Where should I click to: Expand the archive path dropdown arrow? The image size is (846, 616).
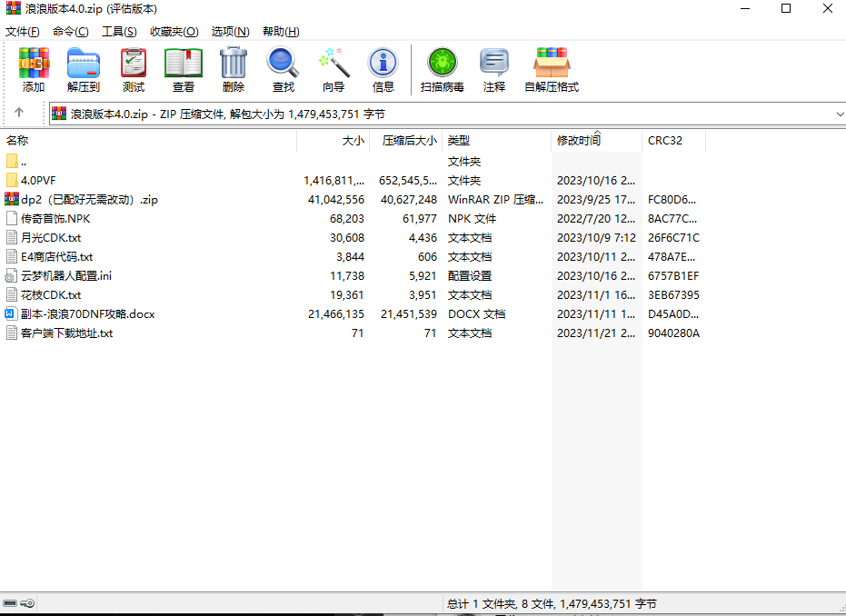[x=838, y=114]
